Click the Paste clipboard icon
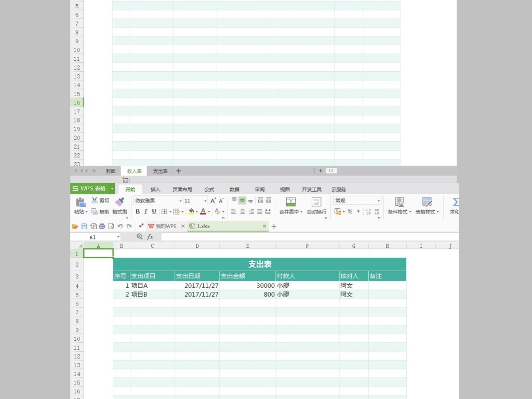Image resolution: width=532 pixels, height=399 pixels. (x=81, y=202)
